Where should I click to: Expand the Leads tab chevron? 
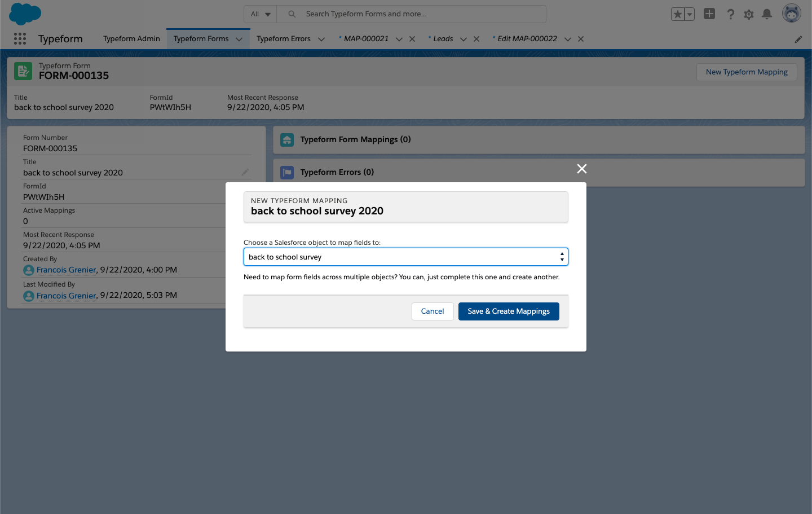point(464,39)
